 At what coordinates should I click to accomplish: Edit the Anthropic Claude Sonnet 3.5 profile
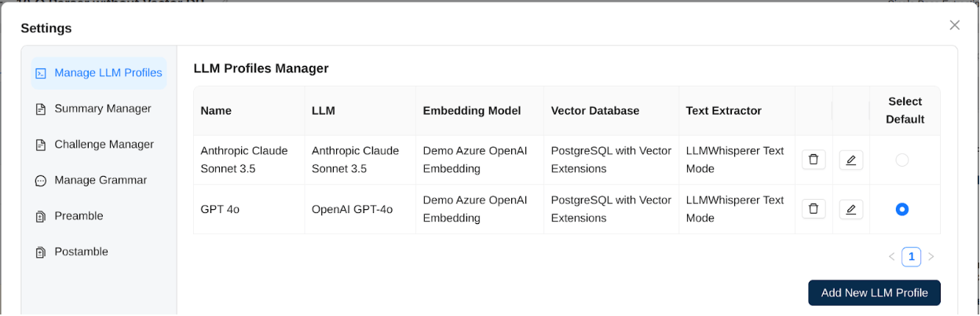tap(851, 160)
